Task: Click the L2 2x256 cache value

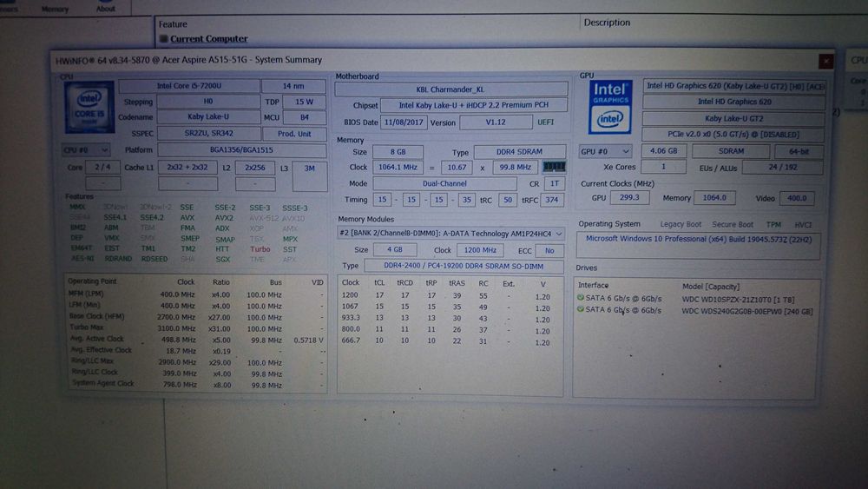Action: [x=254, y=168]
